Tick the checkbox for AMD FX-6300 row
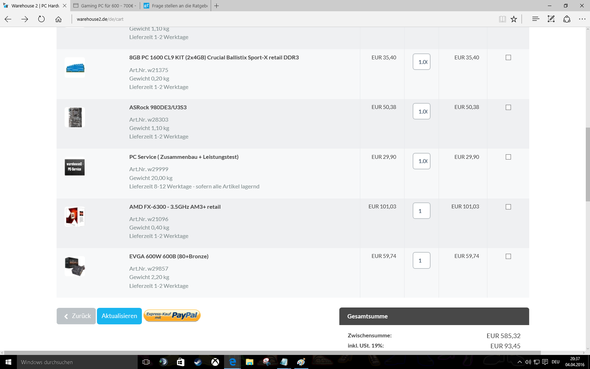The width and height of the screenshot is (590, 369). 508,207
